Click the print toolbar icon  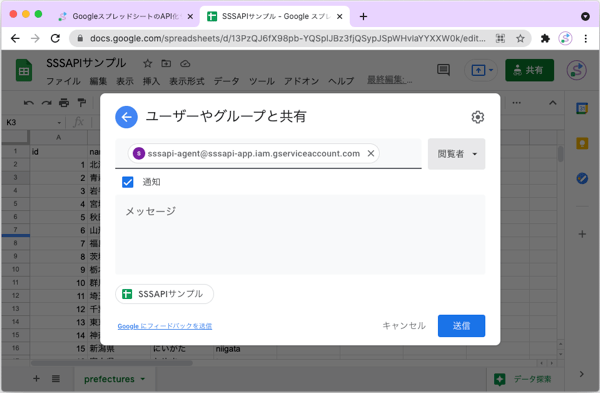tap(64, 103)
